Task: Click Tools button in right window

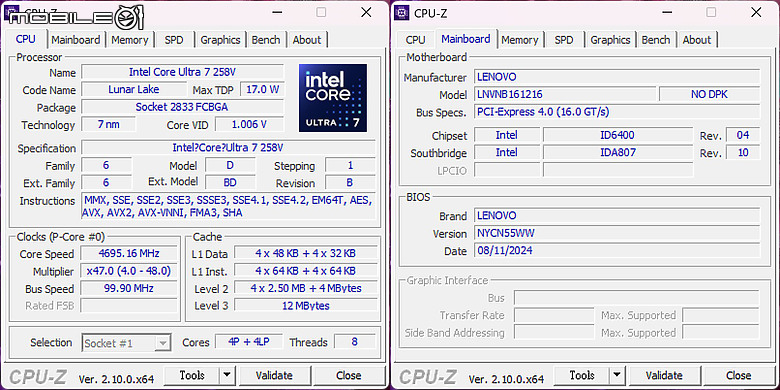Action: coord(582,375)
